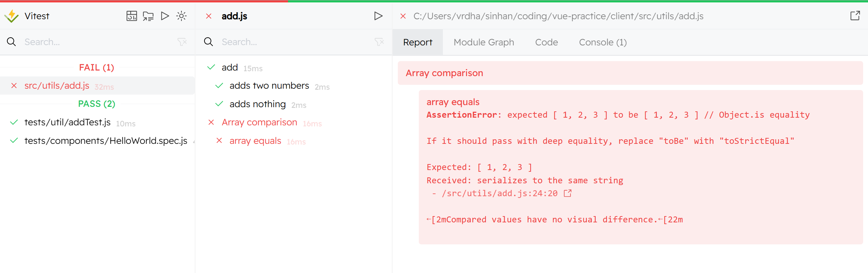Click pass checkmark beside addTest.js
Screen dimensions: 868x273
[x=14, y=122]
